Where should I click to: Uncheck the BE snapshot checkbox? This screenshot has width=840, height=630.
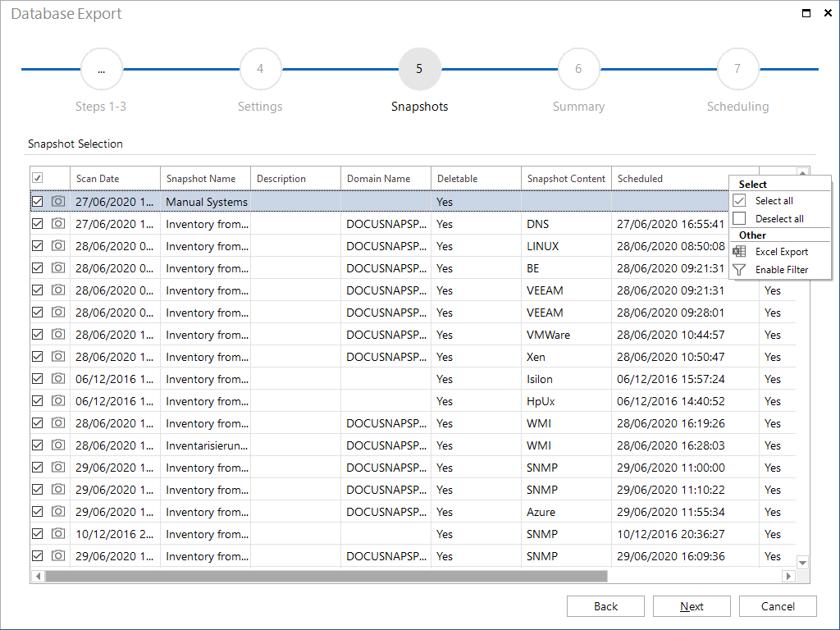(x=38, y=268)
